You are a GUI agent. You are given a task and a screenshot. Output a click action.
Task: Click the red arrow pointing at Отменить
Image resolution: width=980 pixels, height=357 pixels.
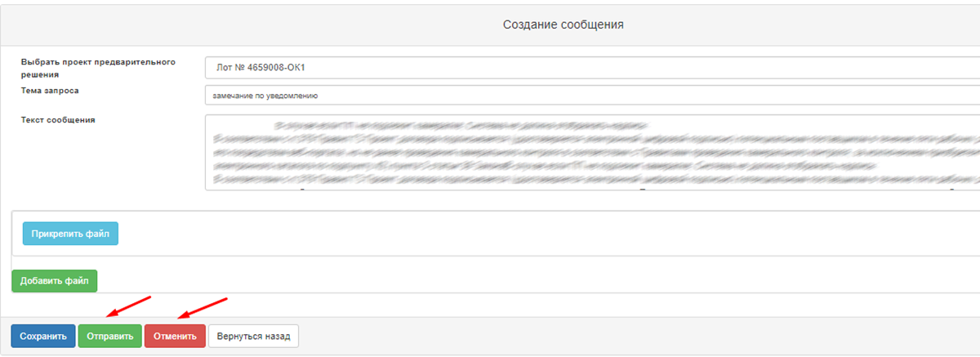(x=201, y=307)
